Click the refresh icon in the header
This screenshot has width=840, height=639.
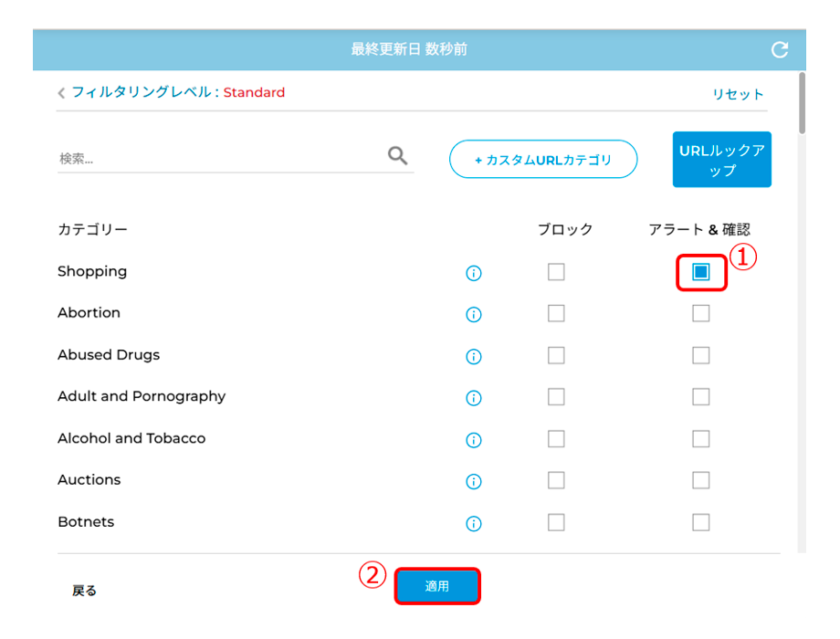[780, 50]
